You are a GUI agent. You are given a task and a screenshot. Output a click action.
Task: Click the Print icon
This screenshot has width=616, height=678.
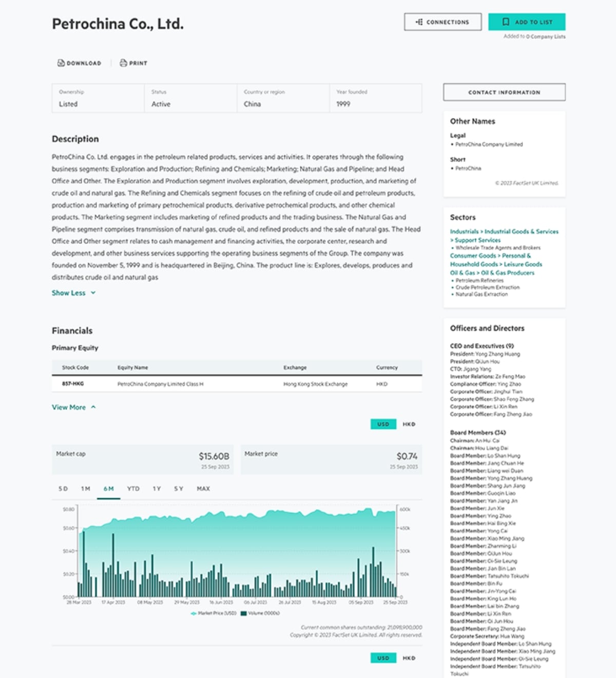[x=123, y=63]
